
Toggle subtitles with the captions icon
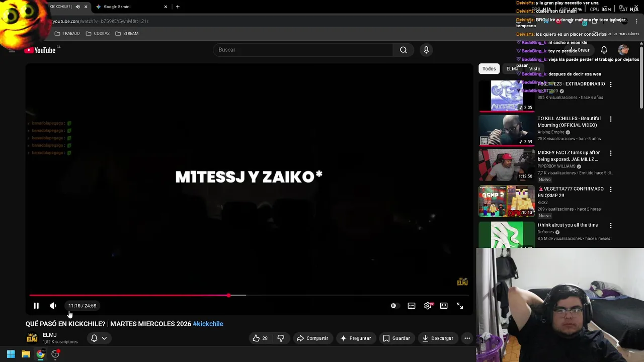412,306
